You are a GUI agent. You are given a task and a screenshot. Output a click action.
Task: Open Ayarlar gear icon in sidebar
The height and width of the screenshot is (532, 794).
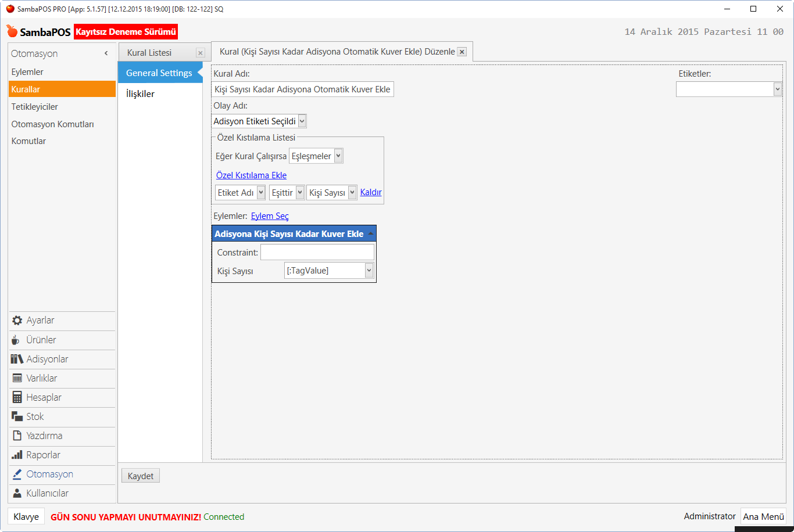tap(17, 321)
